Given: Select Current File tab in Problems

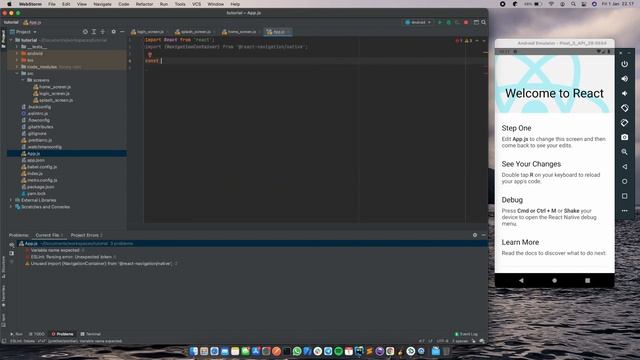Looking at the screenshot, I should pyautogui.click(x=49, y=235).
